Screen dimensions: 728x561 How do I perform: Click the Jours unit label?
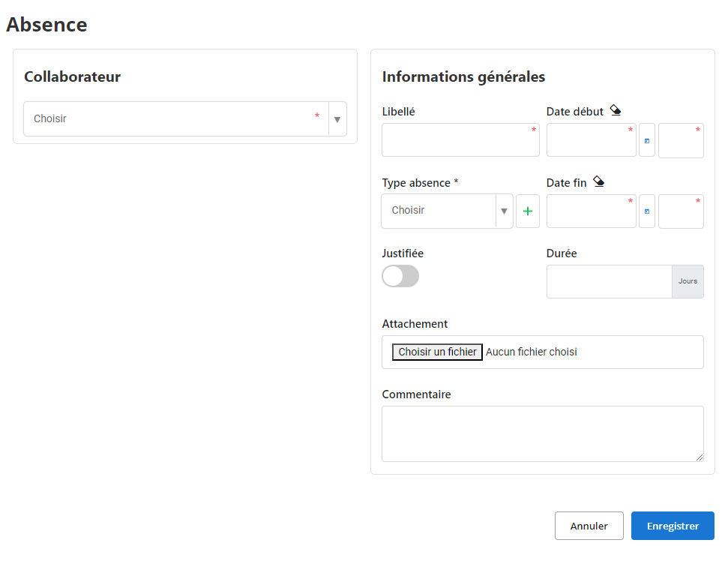[688, 281]
